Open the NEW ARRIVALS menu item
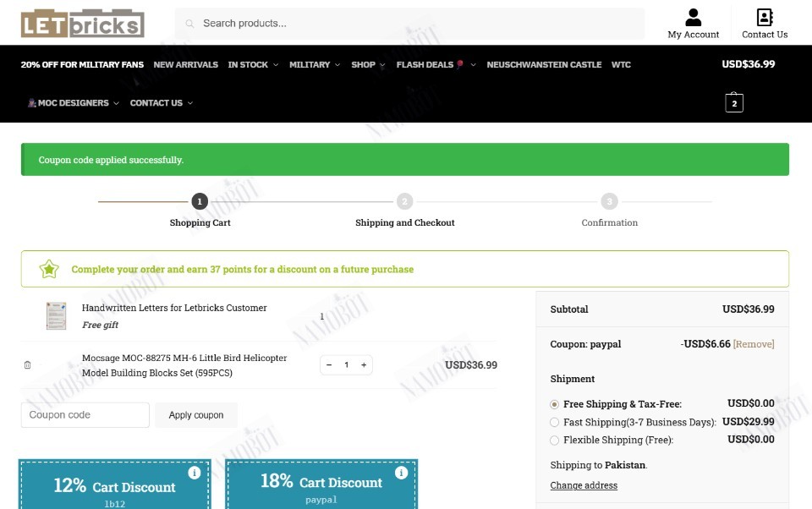812x509 pixels. coord(186,65)
